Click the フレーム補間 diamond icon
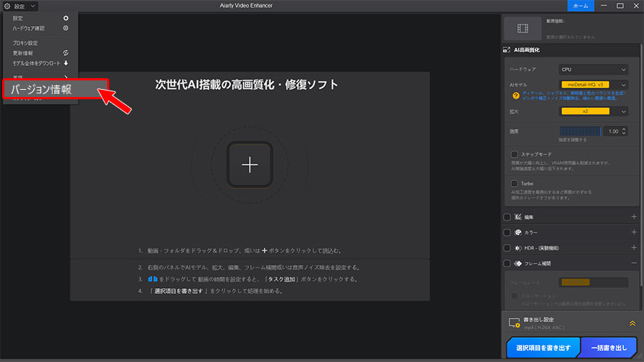Screen dimensions: 644x362 518,264
